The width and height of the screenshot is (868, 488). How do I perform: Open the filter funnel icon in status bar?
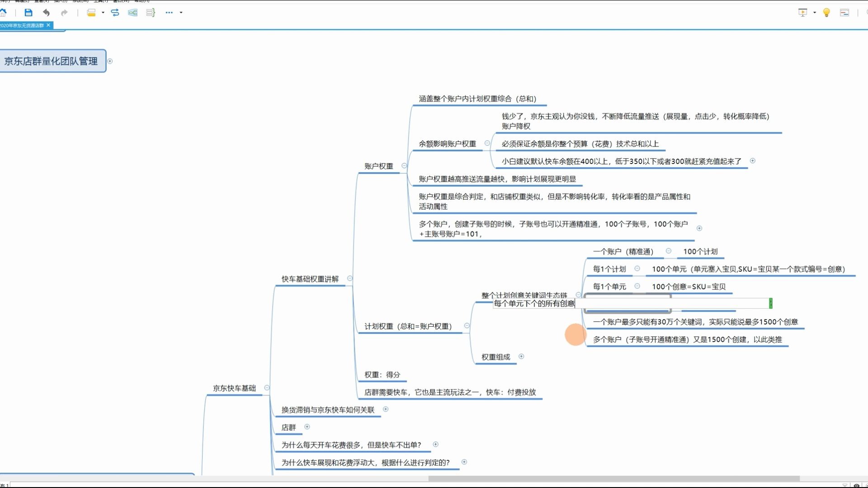pos(844,485)
